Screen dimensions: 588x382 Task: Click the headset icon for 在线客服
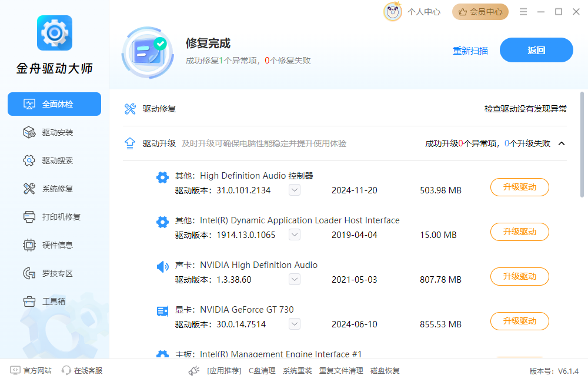(x=66, y=370)
